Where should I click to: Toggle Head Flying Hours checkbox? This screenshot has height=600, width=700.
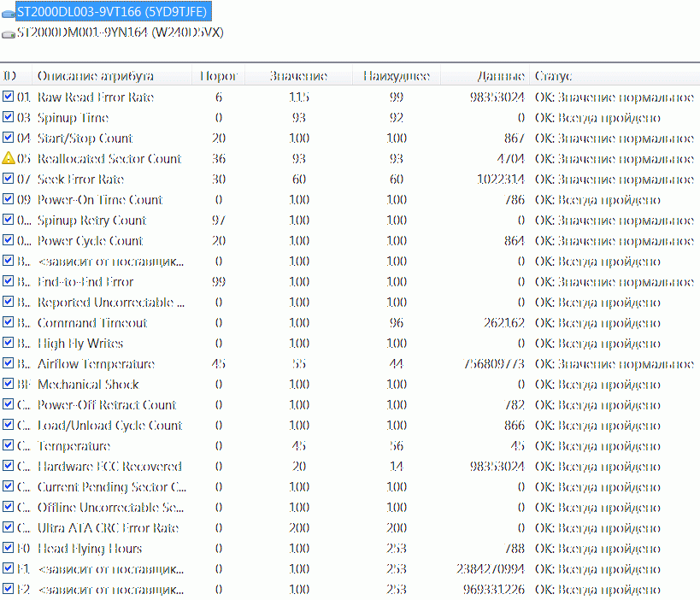[8, 548]
